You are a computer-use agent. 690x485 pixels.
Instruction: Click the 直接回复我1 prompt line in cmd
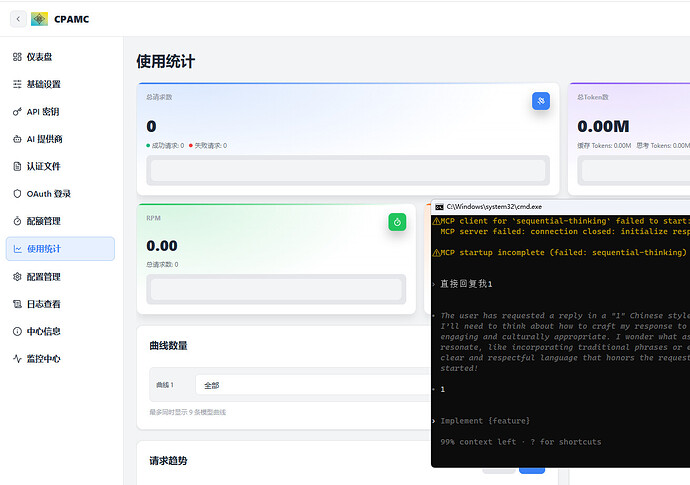466,284
